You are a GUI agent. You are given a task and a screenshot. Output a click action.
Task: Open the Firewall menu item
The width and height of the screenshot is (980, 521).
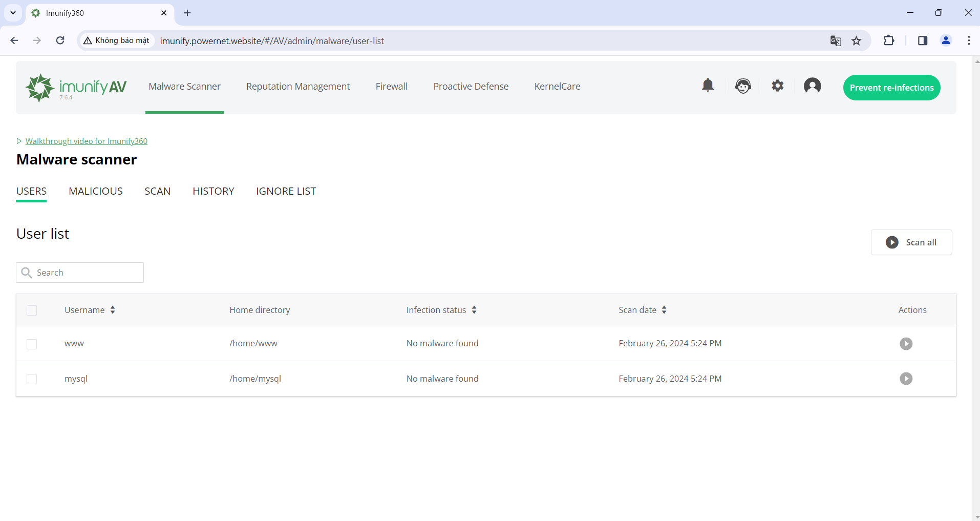391,87
